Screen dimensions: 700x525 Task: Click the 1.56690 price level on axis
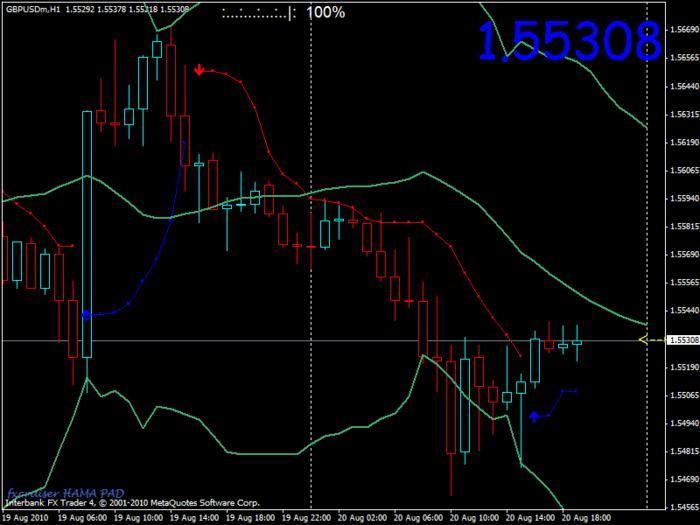point(681,29)
